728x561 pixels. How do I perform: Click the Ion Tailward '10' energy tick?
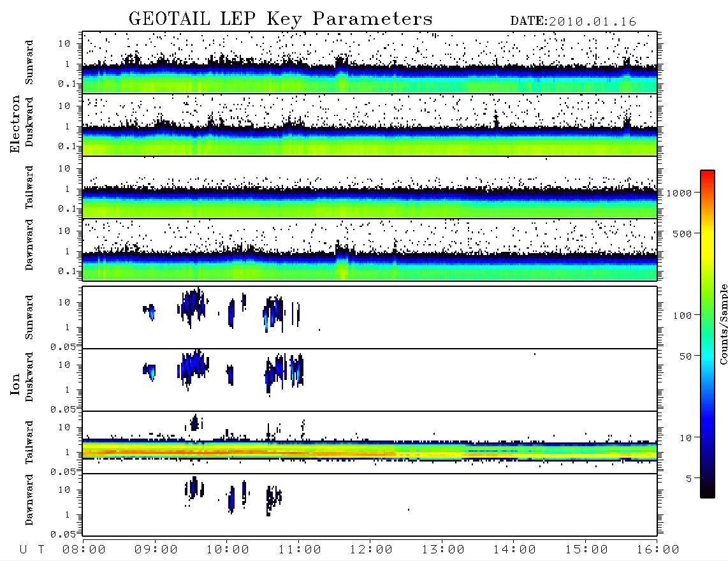pos(64,427)
